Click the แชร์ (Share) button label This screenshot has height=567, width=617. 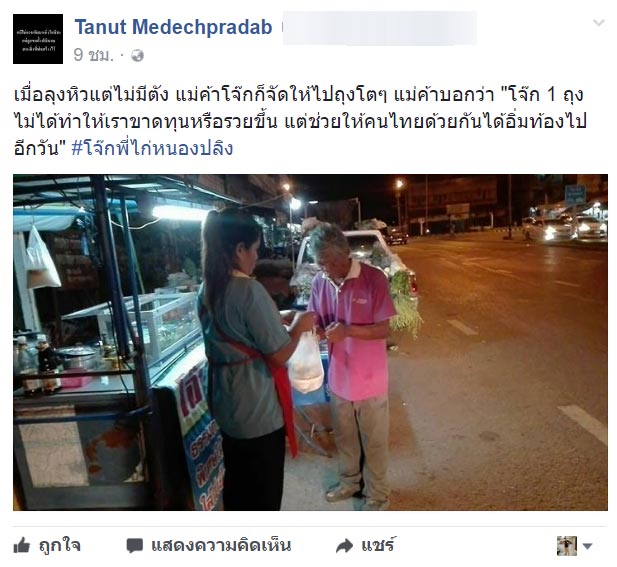pyautogui.click(x=378, y=545)
